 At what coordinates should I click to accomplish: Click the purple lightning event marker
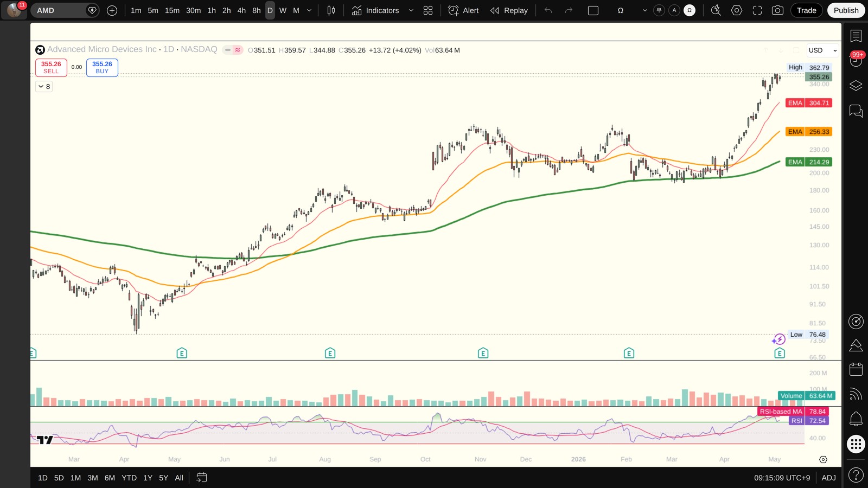tap(778, 339)
